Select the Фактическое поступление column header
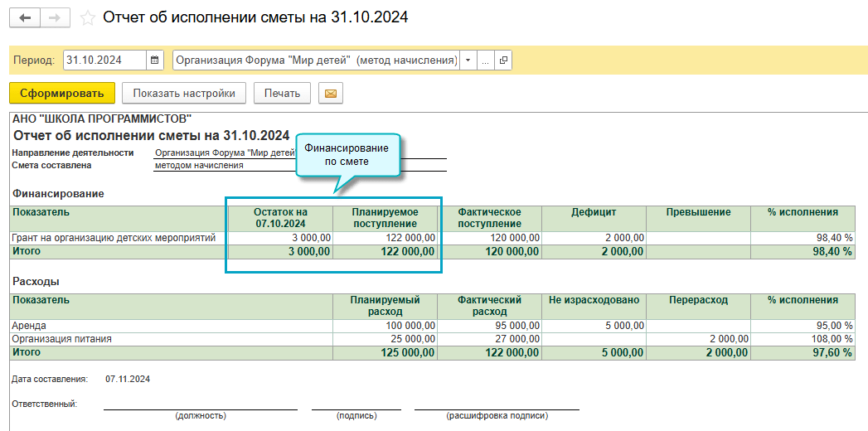868x431 pixels. (489, 218)
